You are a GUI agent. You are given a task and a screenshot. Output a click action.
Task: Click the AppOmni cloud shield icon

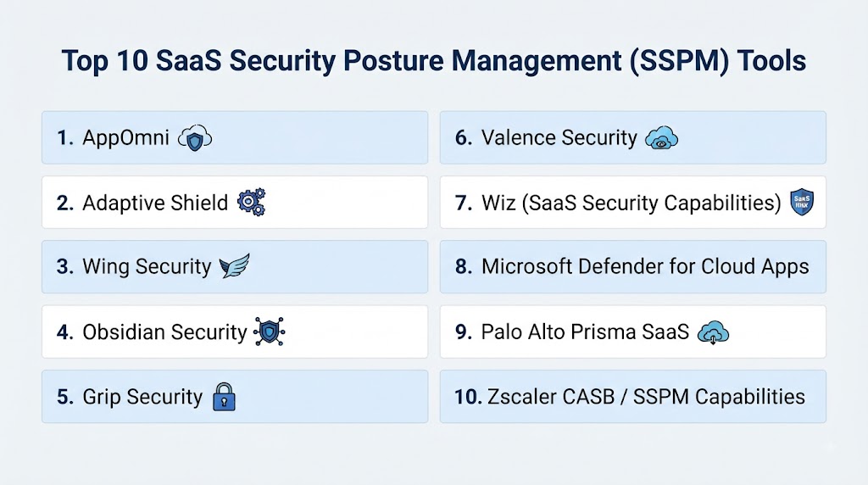click(195, 138)
